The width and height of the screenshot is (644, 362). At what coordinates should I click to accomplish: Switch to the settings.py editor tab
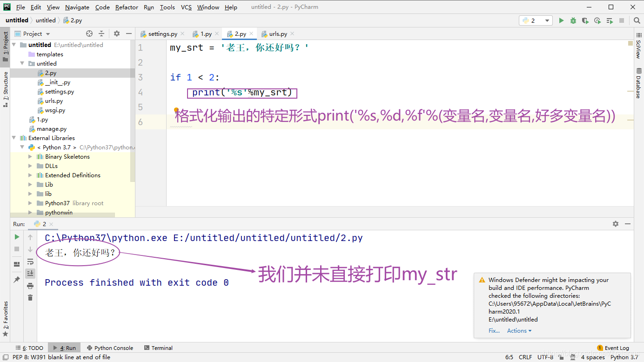click(162, 34)
